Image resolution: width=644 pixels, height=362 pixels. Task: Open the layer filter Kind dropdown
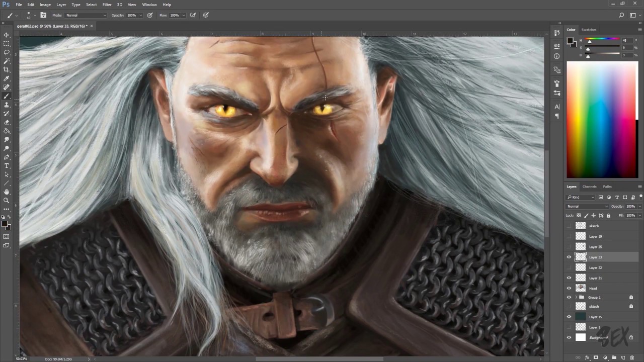pos(580,197)
